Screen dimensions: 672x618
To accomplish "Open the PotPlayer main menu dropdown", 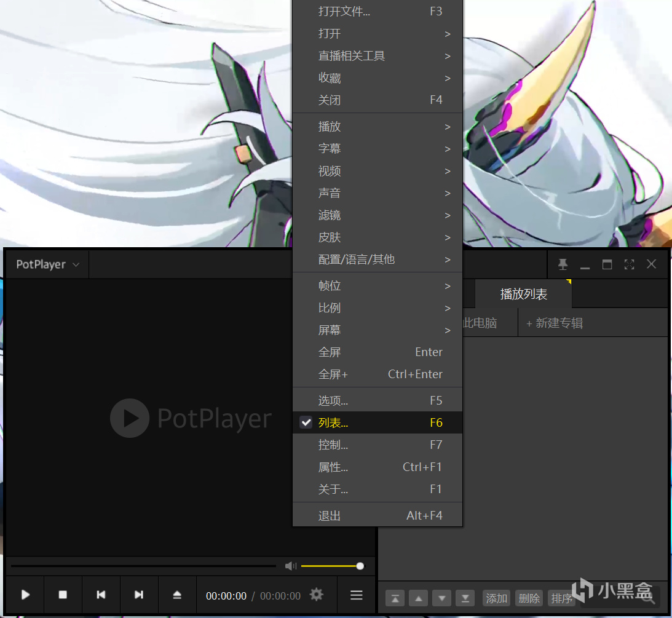I will point(47,264).
